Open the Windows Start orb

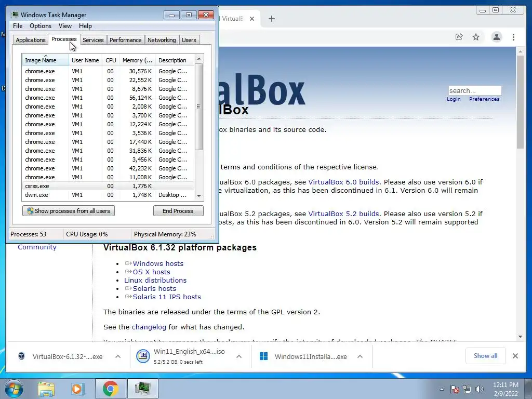pos(14,389)
